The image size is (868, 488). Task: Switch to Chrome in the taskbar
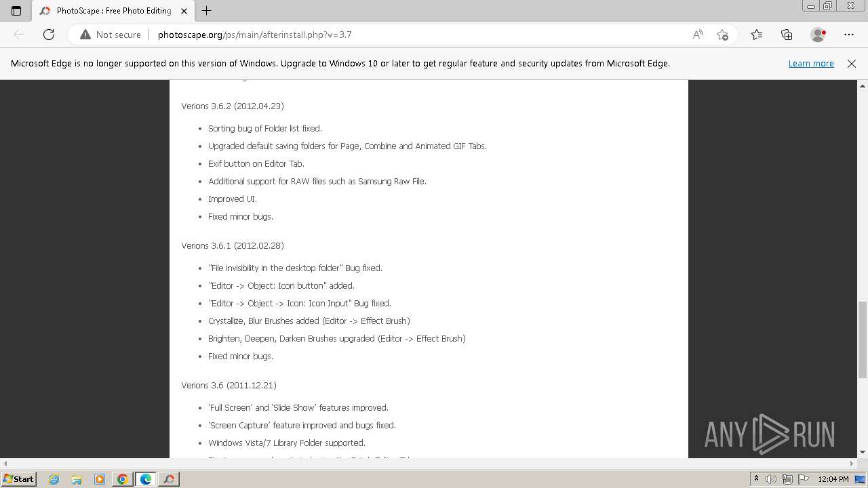pyautogui.click(x=123, y=479)
